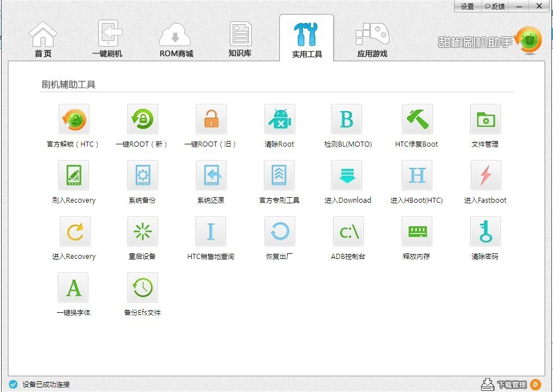Screen dimensions: 553x392
Task: Click the 进入Download mode icon
Action: (347, 175)
